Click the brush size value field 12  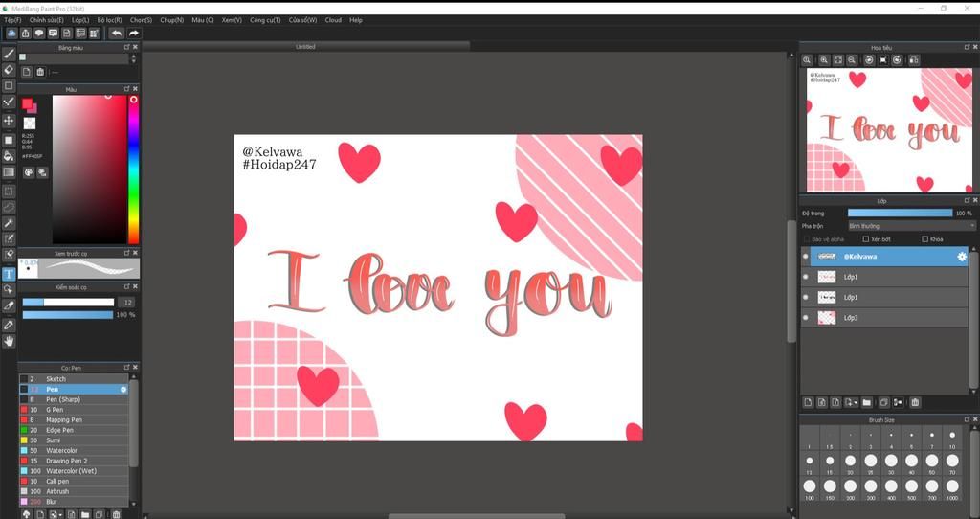(127, 302)
